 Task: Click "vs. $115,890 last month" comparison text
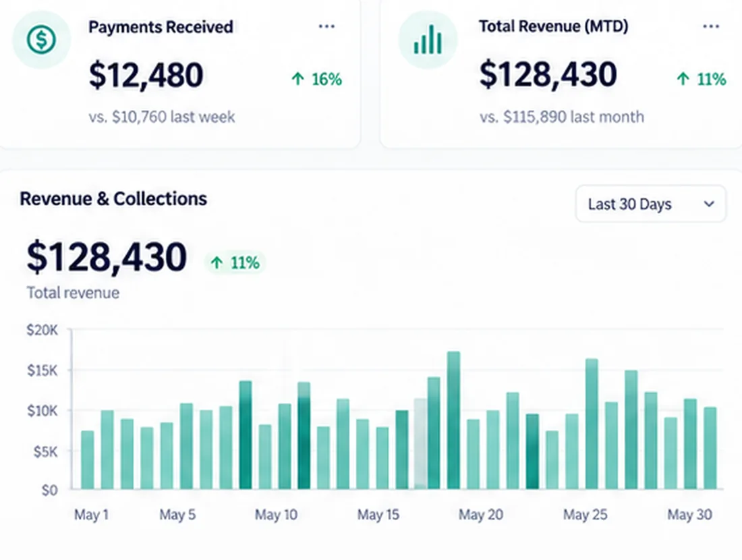(x=562, y=117)
